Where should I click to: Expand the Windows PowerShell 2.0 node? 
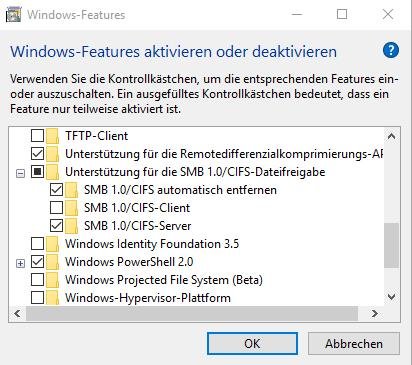(21, 263)
